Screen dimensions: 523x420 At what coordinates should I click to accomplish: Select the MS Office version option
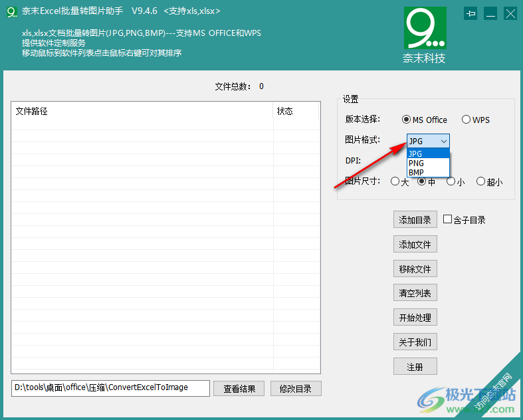(424, 120)
